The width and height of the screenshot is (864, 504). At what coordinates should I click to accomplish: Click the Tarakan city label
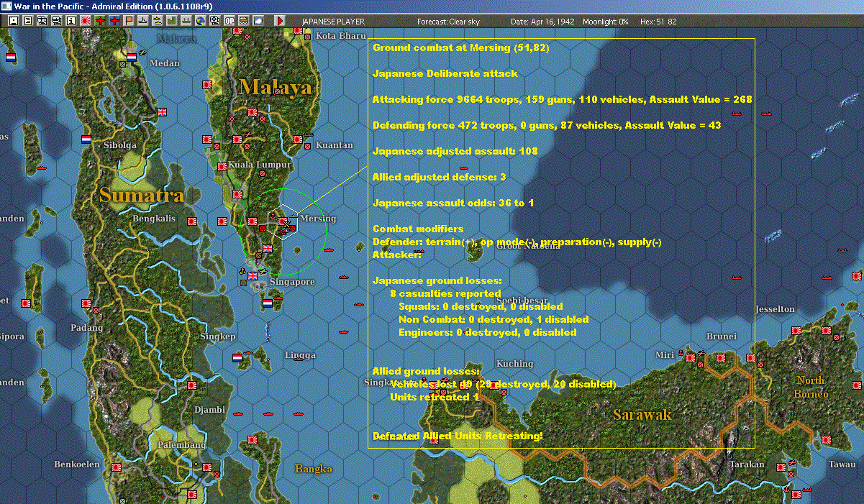[747, 464]
